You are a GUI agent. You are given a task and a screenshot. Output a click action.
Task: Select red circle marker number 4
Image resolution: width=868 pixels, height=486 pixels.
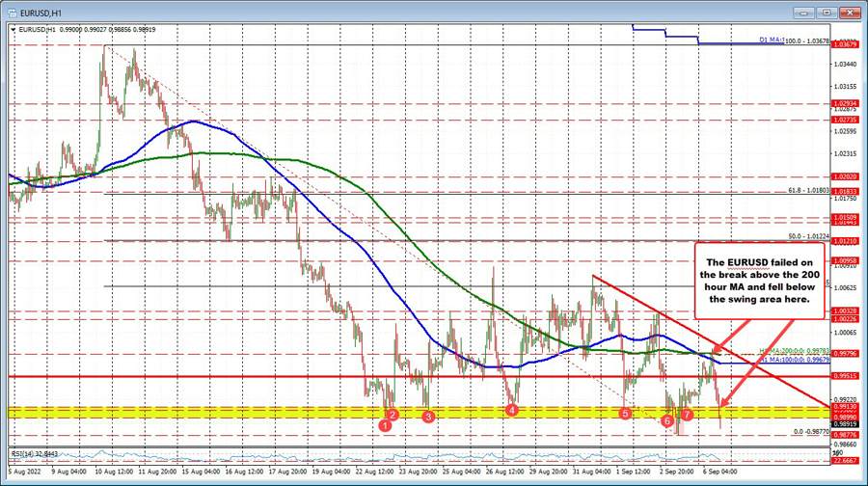[x=511, y=410]
